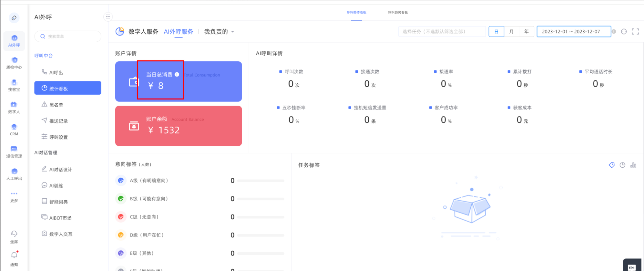Open 黑名单 in the sidebar
The height and width of the screenshot is (271, 644).
click(56, 105)
